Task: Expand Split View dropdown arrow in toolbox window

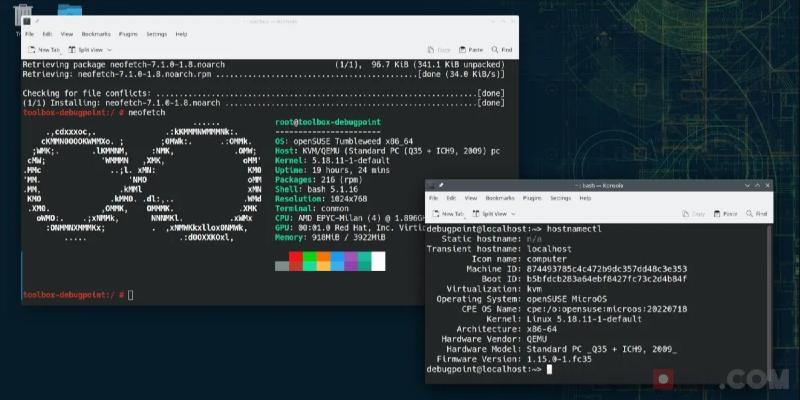Action: (x=109, y=50)
